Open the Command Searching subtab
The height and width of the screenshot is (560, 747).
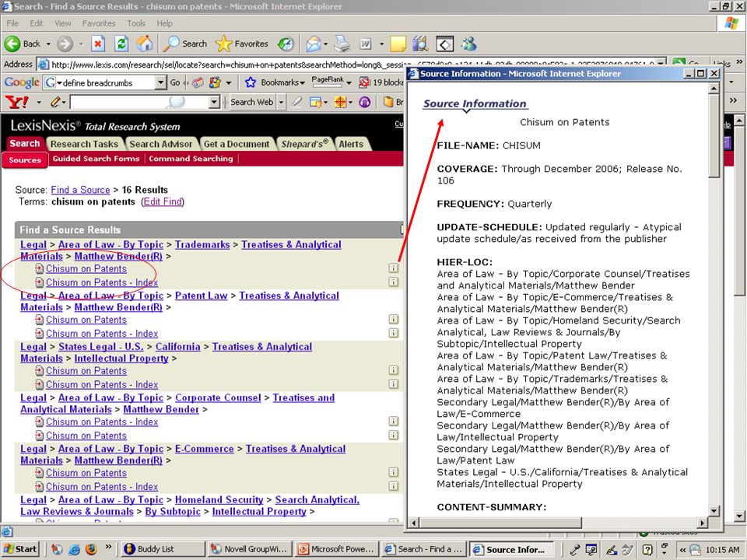click(191, 159)
